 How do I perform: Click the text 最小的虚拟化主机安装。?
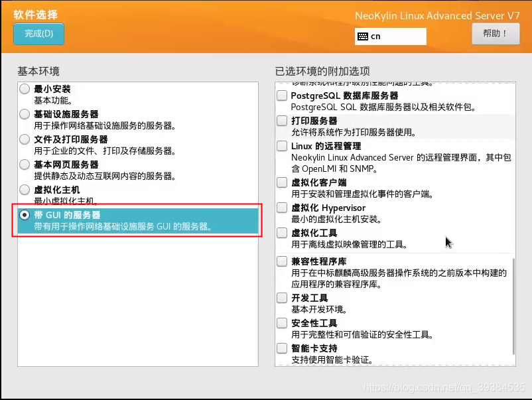coord(336,219)
